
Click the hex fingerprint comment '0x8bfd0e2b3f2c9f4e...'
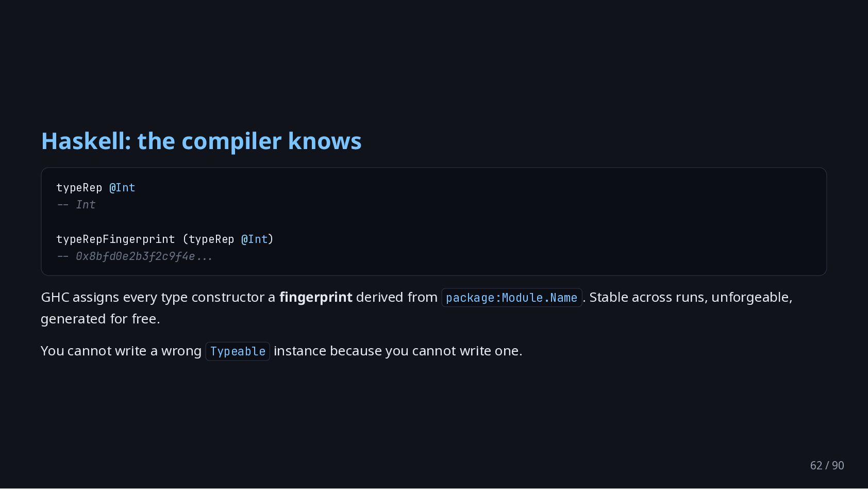(x=144, y=256)
